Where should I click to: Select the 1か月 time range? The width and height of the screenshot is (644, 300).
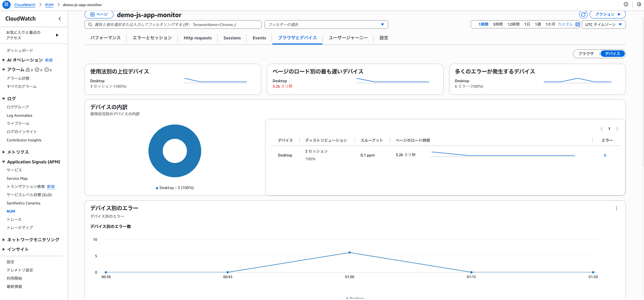pos(550,24)
